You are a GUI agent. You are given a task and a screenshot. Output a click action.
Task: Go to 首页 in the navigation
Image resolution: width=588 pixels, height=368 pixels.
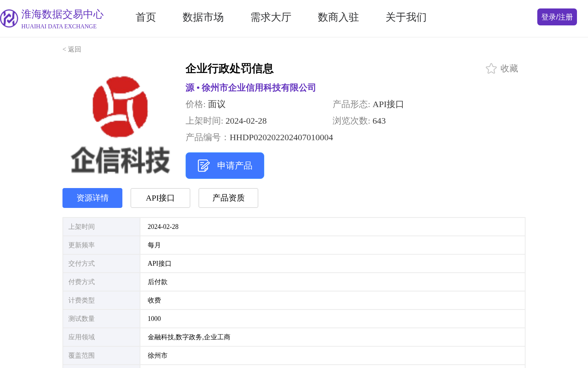[146, 17]
